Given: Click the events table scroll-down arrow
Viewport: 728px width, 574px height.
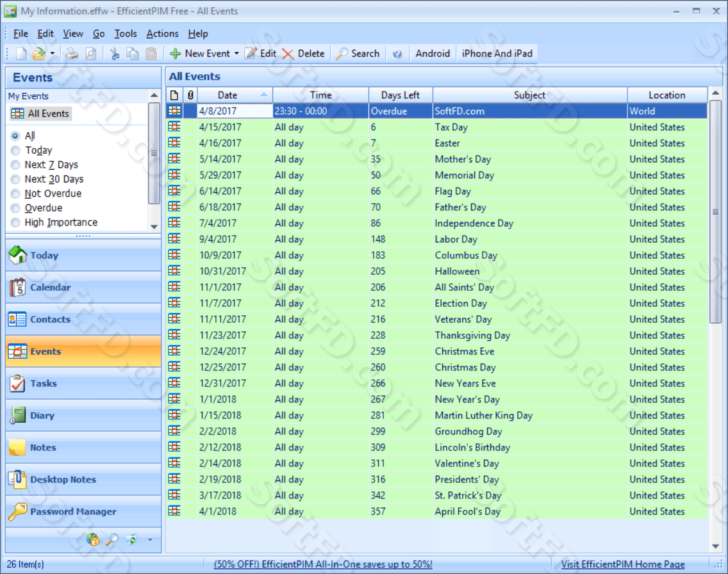Looking at the screenshot, I should [x=715, y=546].
